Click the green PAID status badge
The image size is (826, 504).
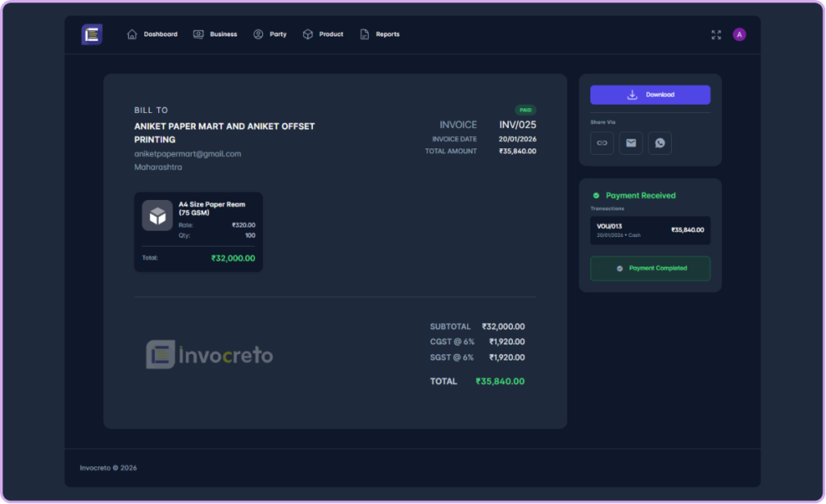click(525, 110)
